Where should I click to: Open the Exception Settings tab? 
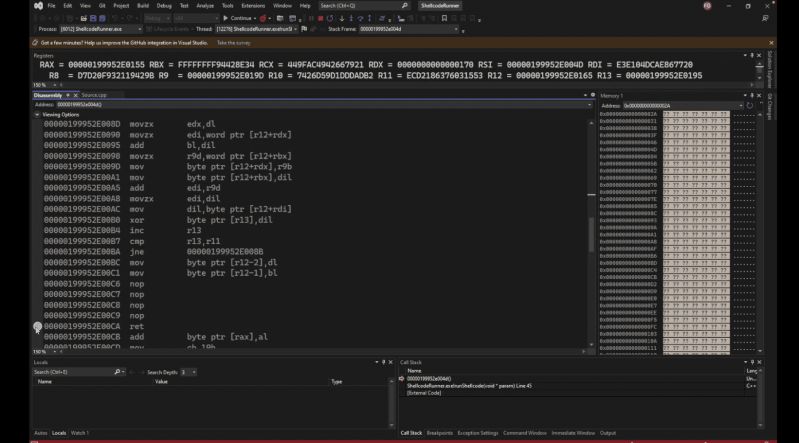click(x=477, y=433)
